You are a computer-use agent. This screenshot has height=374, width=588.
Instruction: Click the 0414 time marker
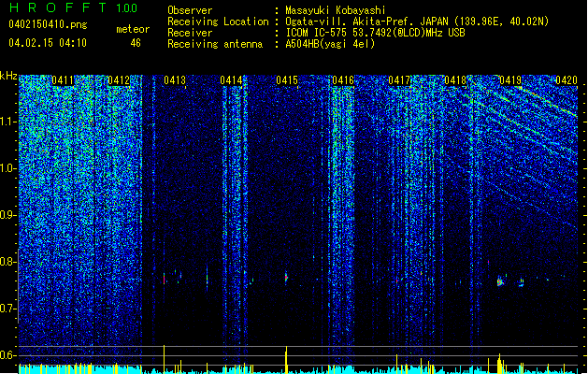pos(231,80)
